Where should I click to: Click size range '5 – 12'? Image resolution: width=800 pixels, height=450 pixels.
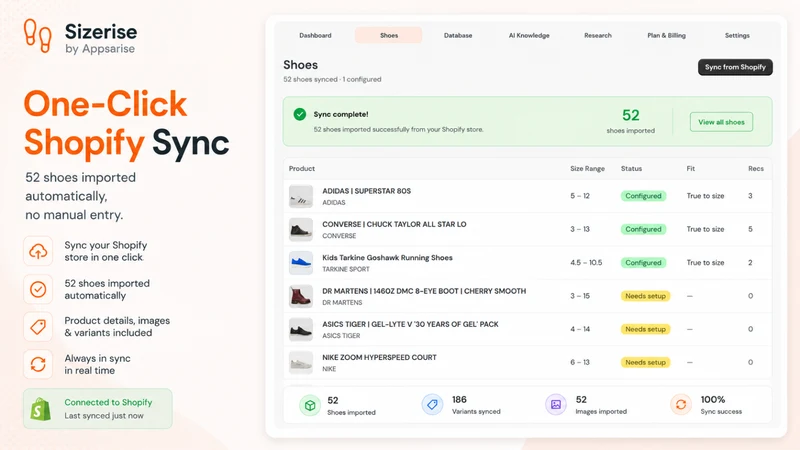580,196
